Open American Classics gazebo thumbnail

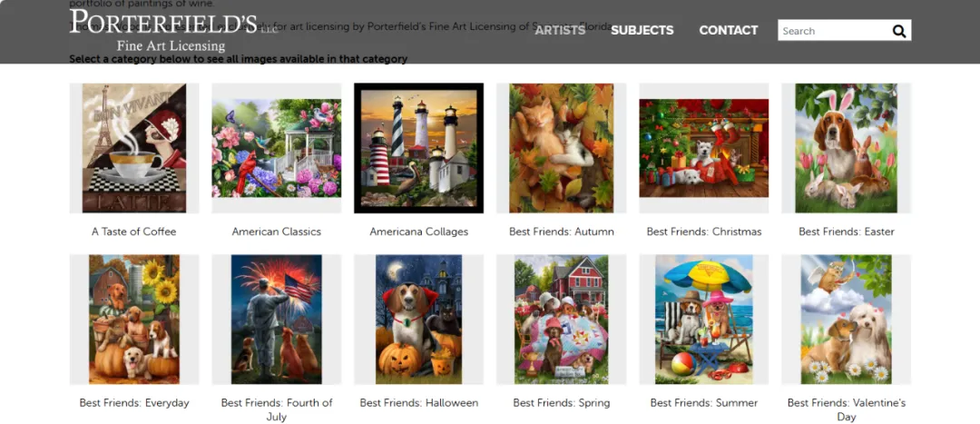click(276, 148)
